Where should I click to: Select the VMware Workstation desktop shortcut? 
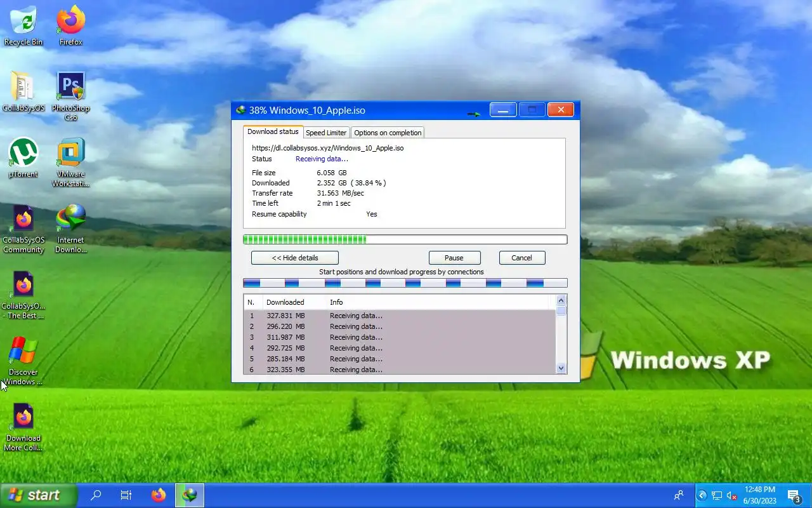71,163
